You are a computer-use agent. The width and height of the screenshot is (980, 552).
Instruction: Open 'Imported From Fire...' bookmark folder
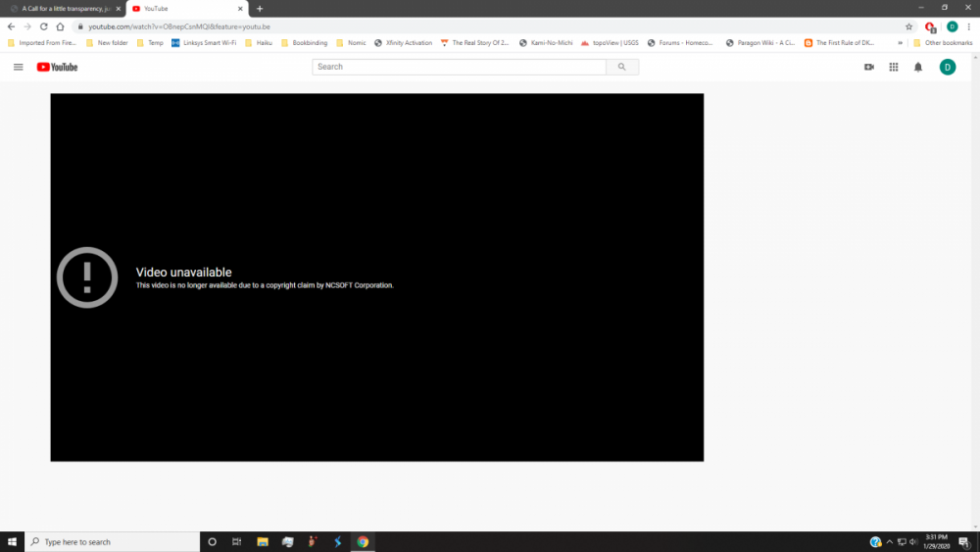[x=42, y=43]
